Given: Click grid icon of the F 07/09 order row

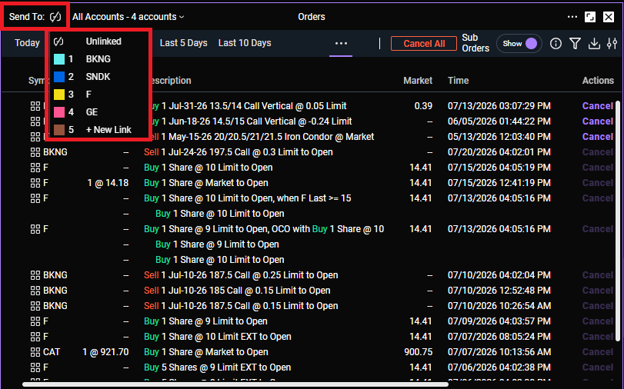Looking at the screenshot, I should tap(35, 321).
